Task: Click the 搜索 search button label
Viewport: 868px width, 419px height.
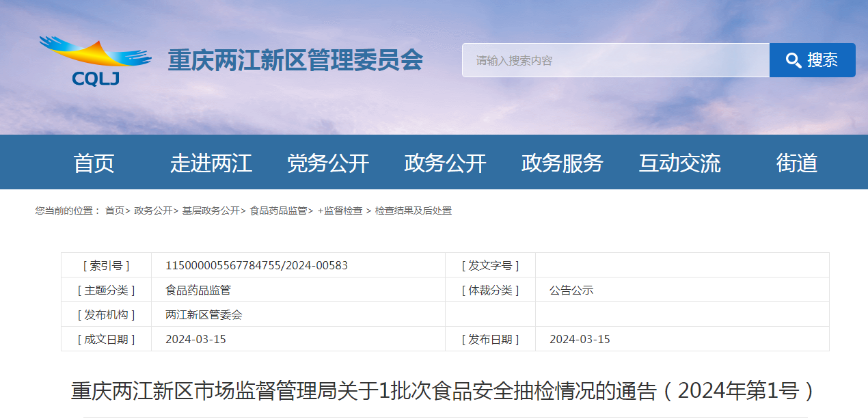Action: tap(822, 60)
